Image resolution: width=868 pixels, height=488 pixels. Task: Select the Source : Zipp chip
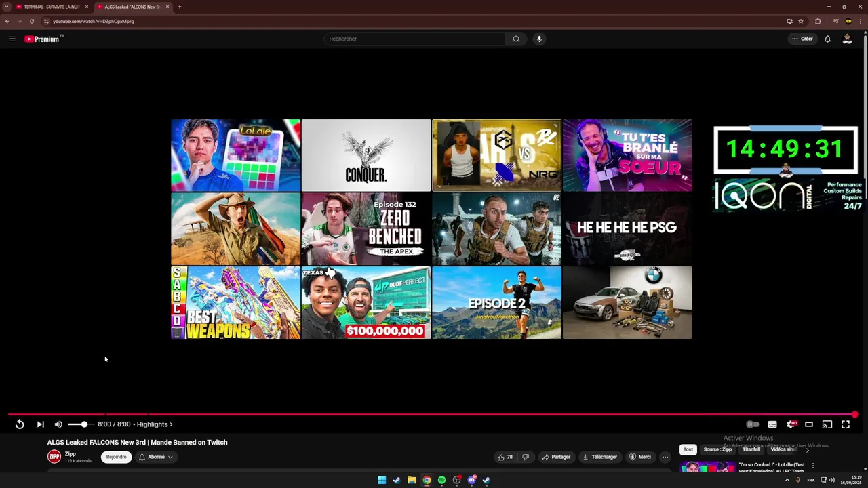717,449
